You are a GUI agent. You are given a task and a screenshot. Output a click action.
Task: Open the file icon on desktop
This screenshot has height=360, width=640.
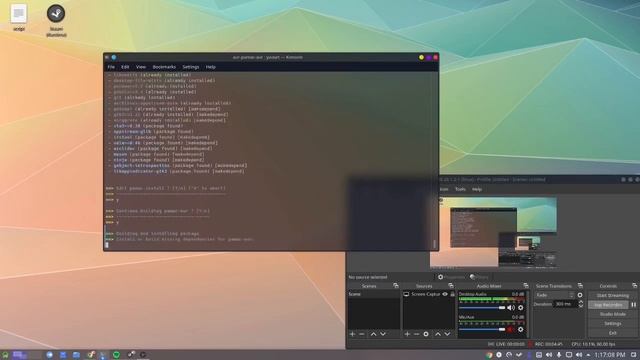(19, 13)
